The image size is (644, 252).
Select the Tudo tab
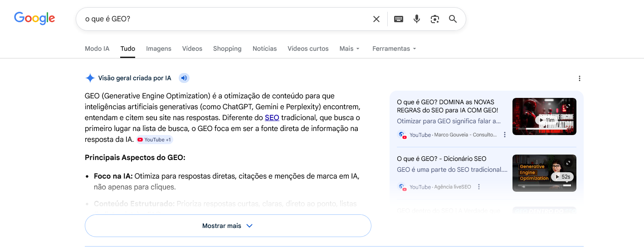128,48
